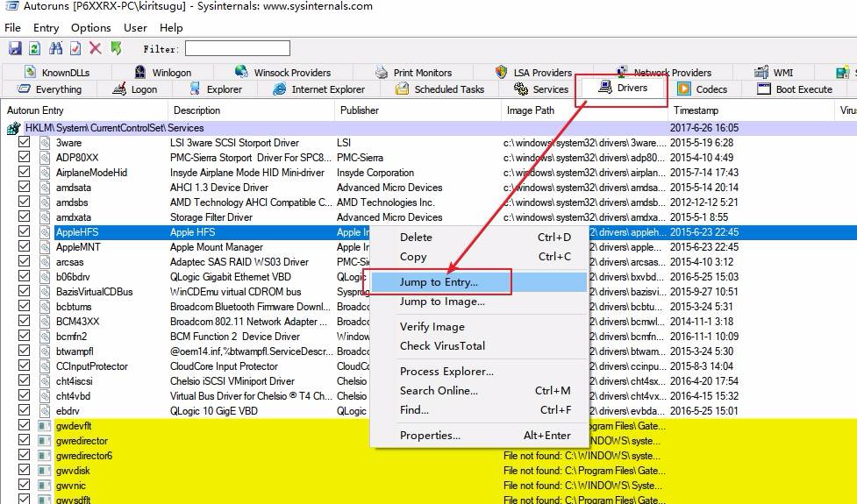Sort by the Autorun Entry column header
857x504 pixels.
pyautogui.click(x=85, y=110)
